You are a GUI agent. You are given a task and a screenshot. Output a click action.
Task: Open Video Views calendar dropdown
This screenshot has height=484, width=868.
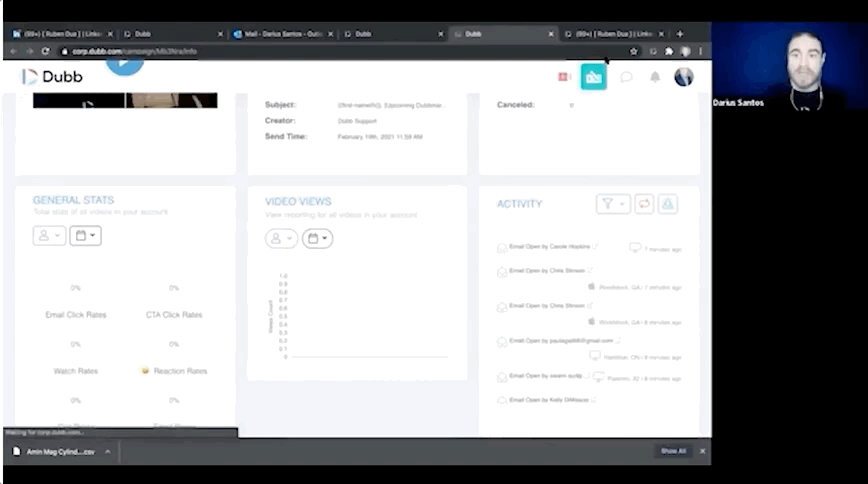(317, 238)
